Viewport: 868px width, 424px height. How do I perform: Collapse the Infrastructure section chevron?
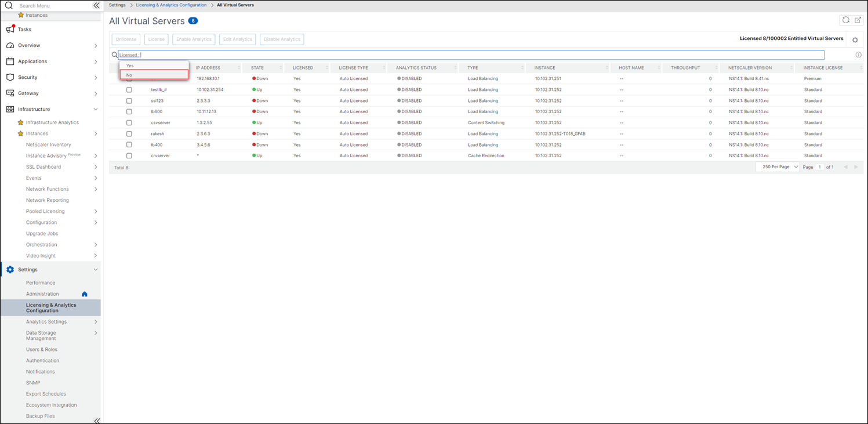(x=96, y=109)
